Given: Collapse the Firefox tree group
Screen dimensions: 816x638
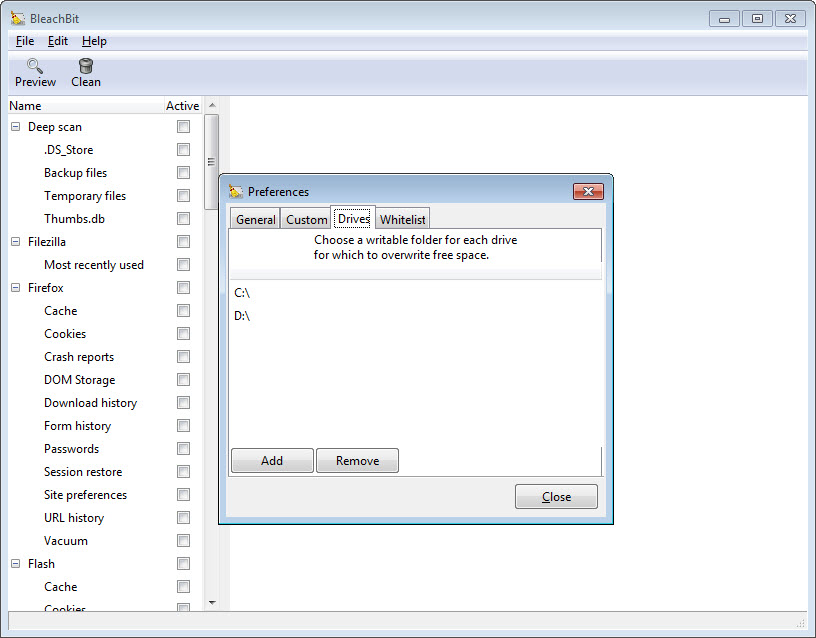Looking at the screenshot, I should pos(16,288).
